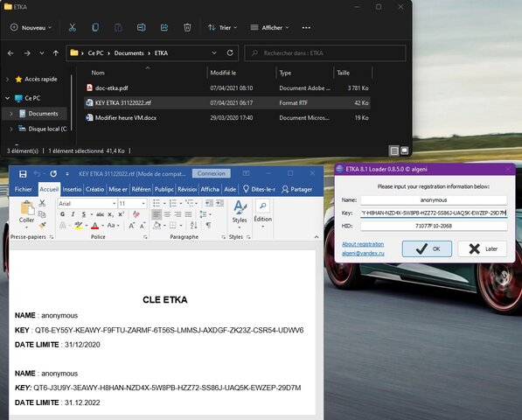Viewport: 522px width, 420px height.
Task: Switch to the Insertion tab in Word
Action: click(72, 189)
